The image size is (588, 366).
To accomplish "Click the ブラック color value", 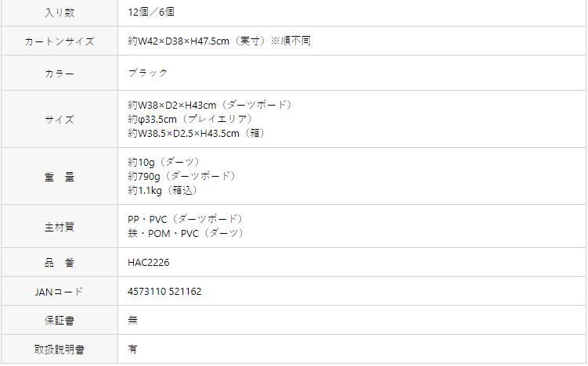I will tap(148, 73).
